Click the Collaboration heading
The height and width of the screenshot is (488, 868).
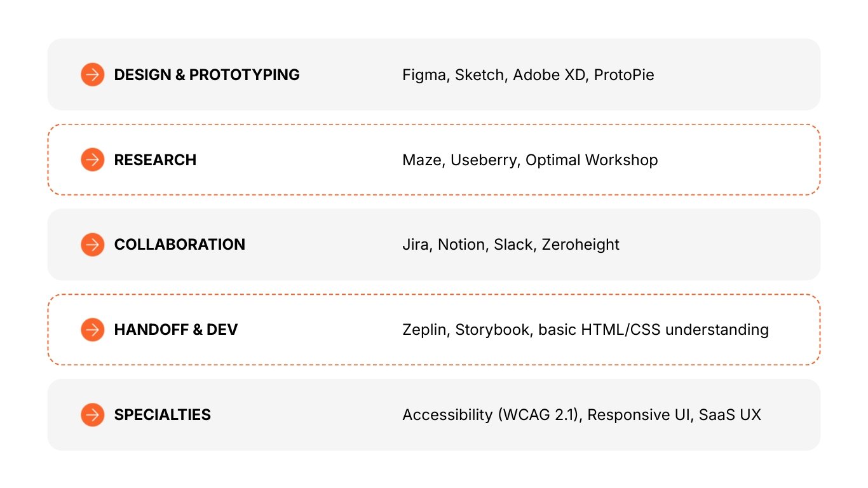(179, 245)
